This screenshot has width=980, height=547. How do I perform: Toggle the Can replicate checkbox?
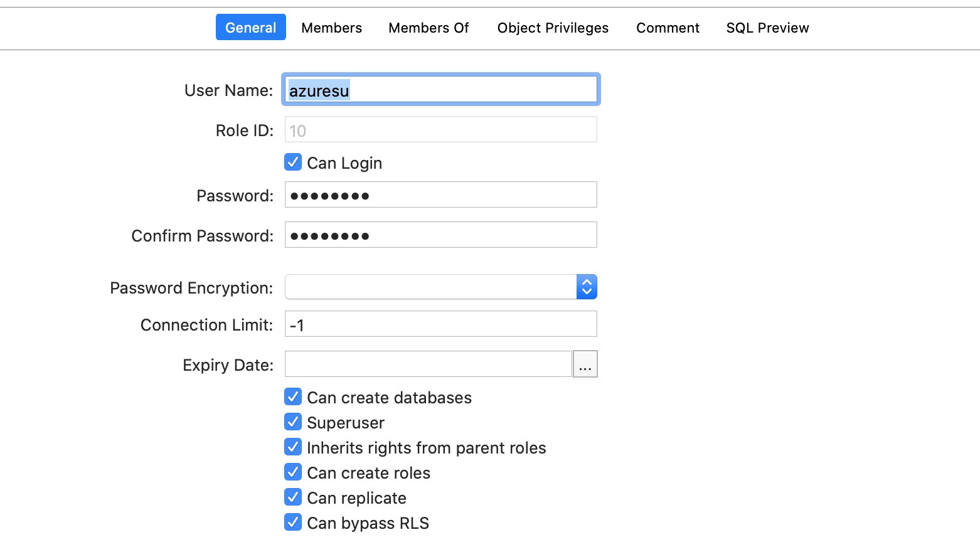pyautogui.click(x=292, y=497)
